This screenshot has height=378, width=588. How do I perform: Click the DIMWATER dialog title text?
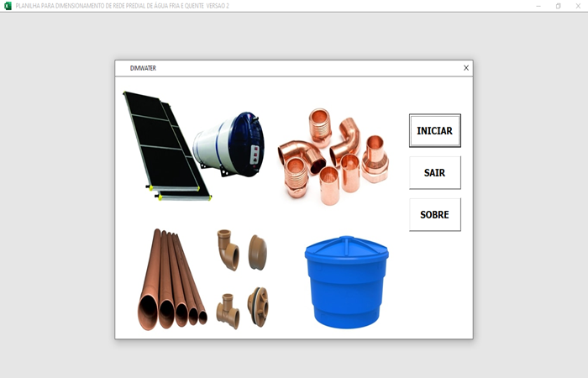pyautogui.click(x=143, y=68)
